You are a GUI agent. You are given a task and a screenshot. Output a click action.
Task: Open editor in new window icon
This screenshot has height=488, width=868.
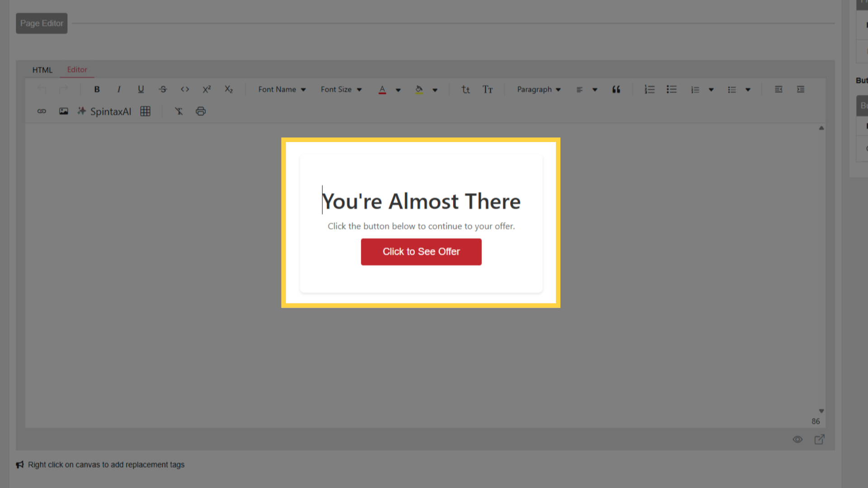(820, 440)
